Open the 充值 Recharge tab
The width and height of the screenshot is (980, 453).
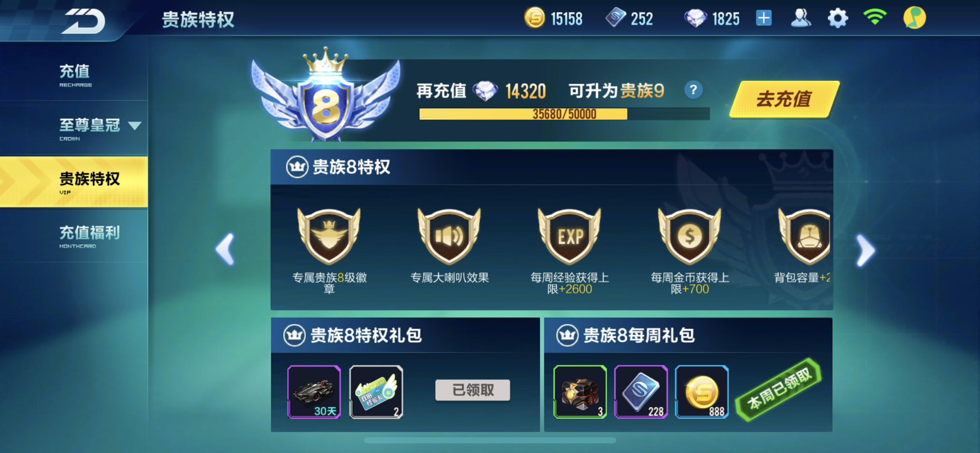(x=74, y=75)
